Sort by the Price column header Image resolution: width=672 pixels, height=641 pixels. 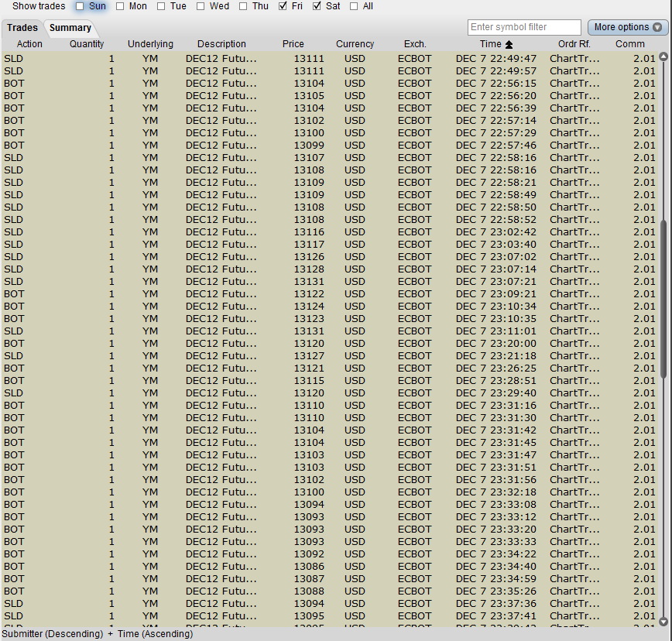(x=293, y=44)
